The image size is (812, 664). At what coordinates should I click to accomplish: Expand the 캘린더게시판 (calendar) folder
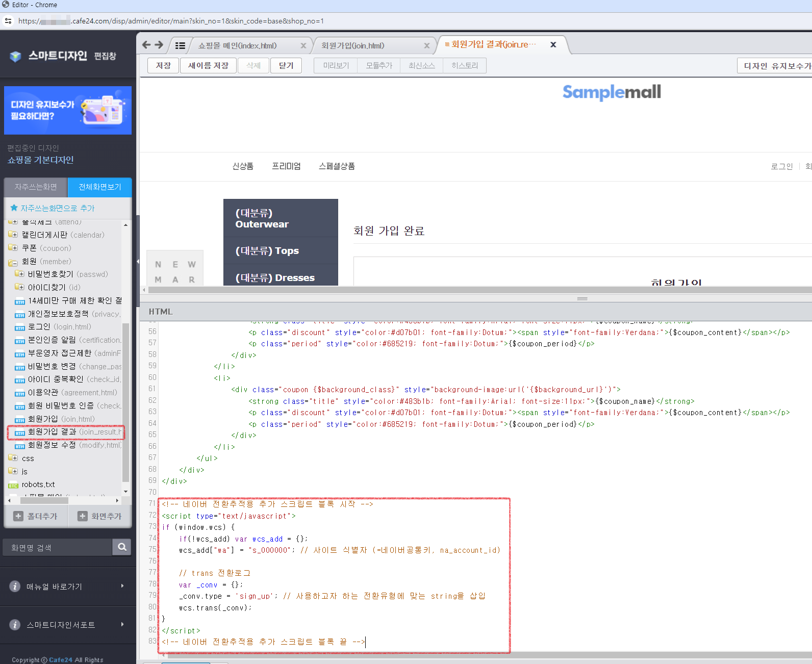(x=13, y=235)
